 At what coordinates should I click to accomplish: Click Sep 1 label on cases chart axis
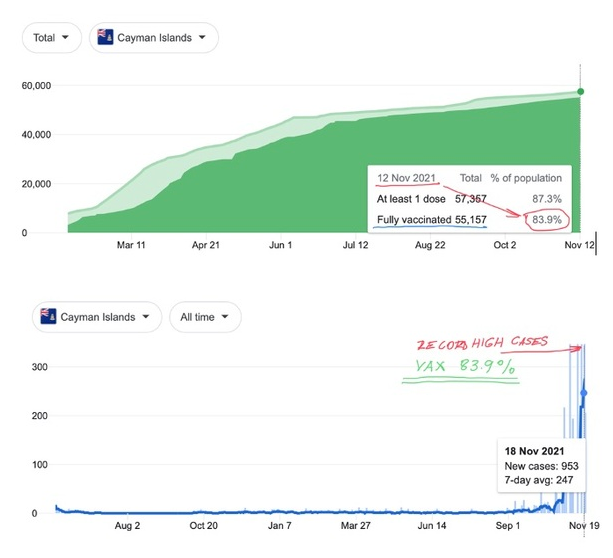point(509,525)
